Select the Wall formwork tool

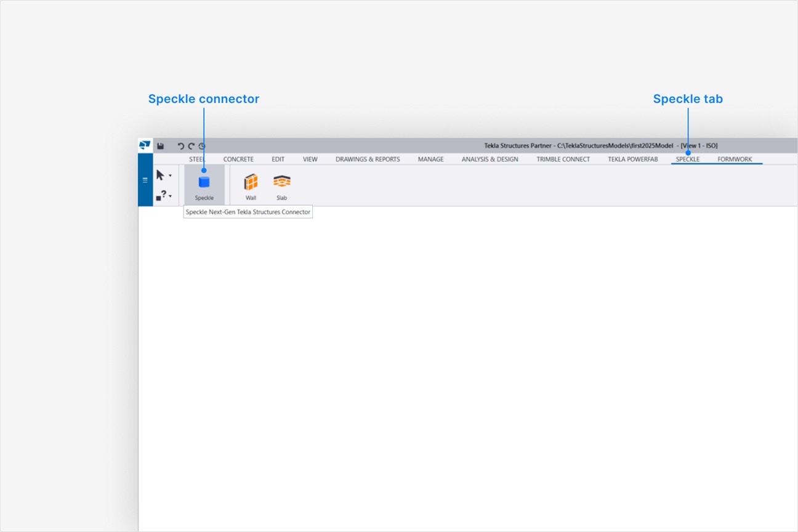tap(251, 187)
